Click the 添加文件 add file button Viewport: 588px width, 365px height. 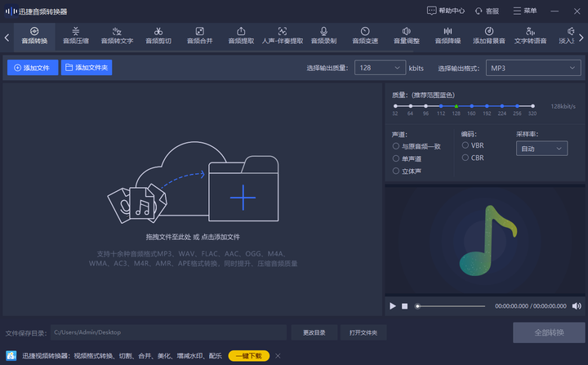point(33,68)
